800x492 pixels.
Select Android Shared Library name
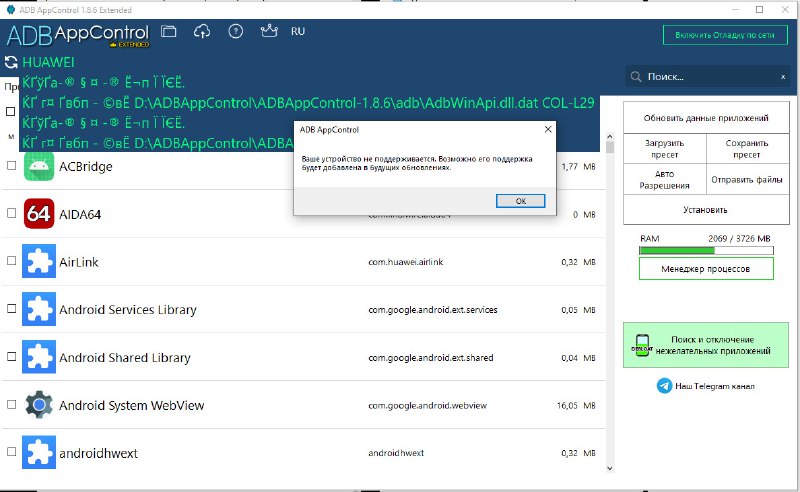coord(125,357)
